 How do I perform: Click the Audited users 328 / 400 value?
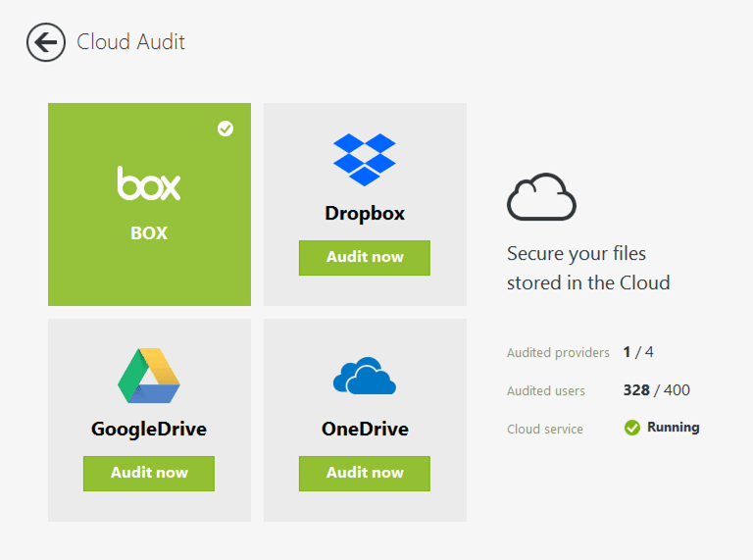[656, 390]
